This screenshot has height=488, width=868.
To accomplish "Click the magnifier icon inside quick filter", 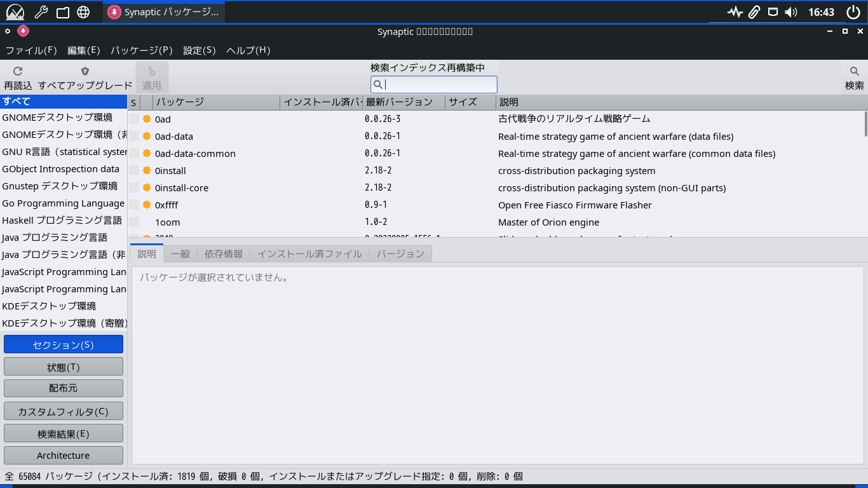I will (x=377, y=85).
